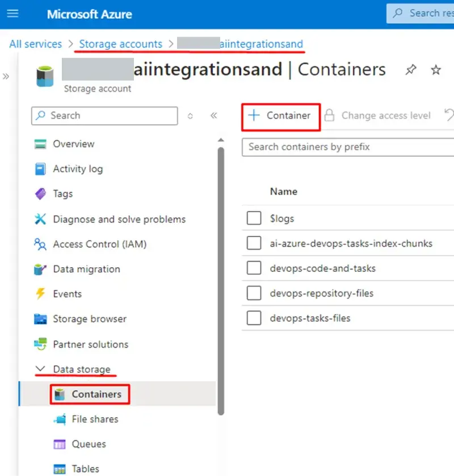Sort by the Name column header
This screenshot has width=454, height=476.
tap(284, 192)
